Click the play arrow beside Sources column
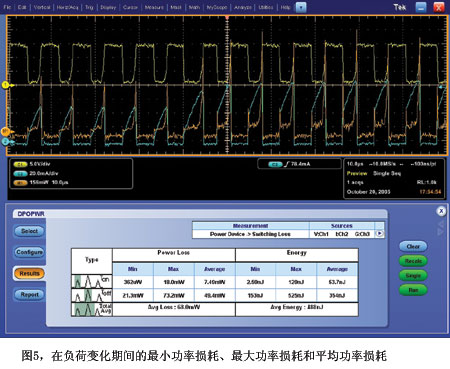This screenshot has width=450, height=369. click(379, 234)
